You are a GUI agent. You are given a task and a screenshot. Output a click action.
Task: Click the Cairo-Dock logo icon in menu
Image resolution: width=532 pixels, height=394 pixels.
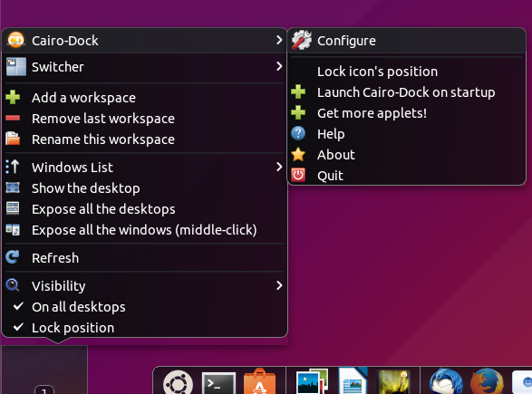[16, 40]
